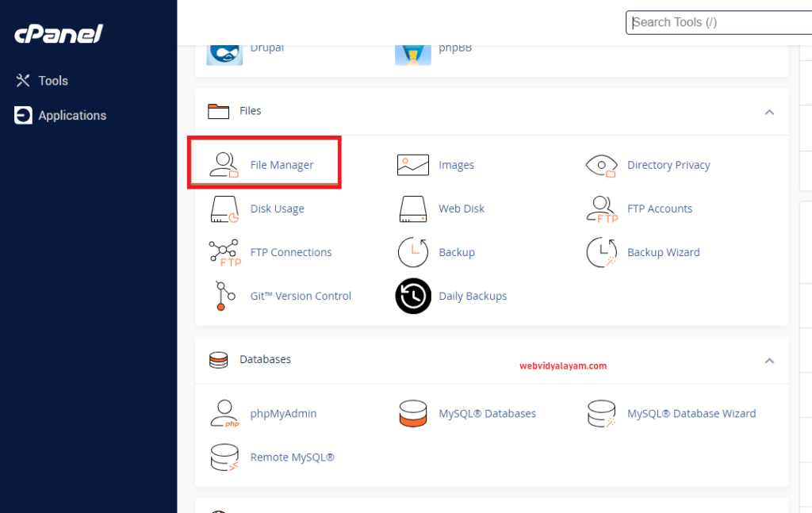Focus the Search Tools input field
Screen dimensions: 812x513
click(718, 22)
